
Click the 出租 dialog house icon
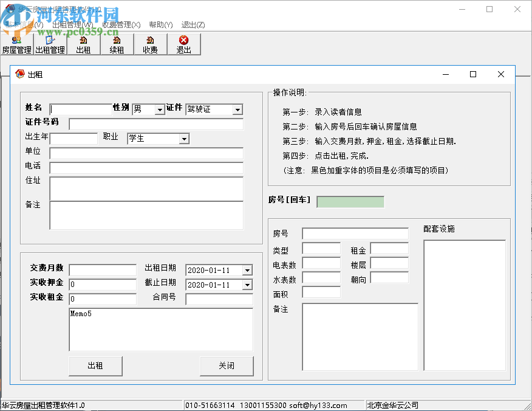pos(20,74)
